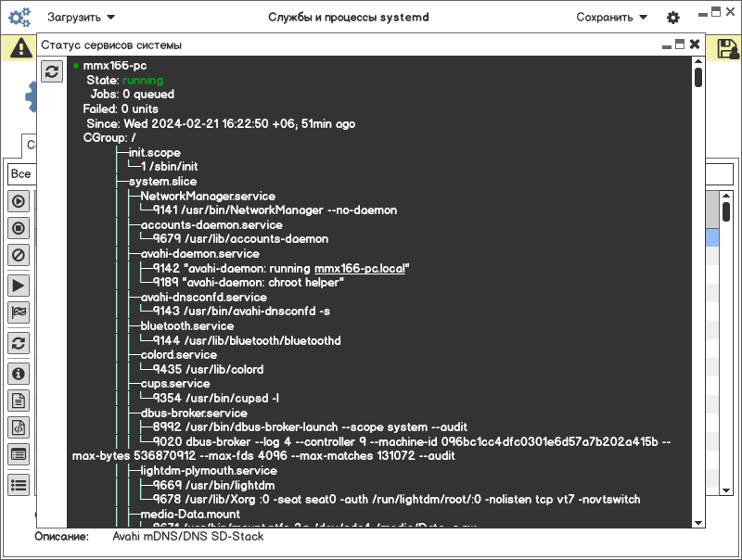Screen dimensions: 742x560
Task: Minimize the Статус сервисов системы dialog
Action: tap(667, 46)
